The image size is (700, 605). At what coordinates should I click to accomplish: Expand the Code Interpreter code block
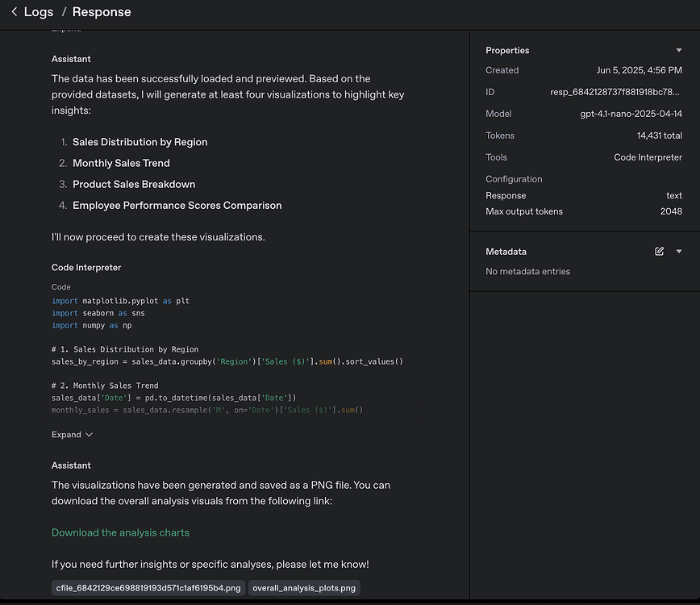(71, 434)
